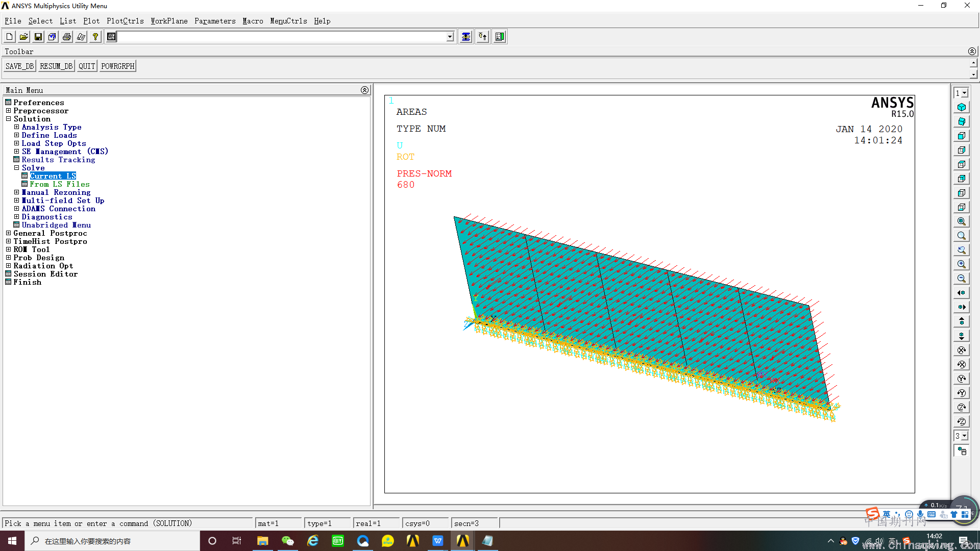Screen dimensions: 980x551
Task: Open the Parameters menu
Action: [215, 21]
